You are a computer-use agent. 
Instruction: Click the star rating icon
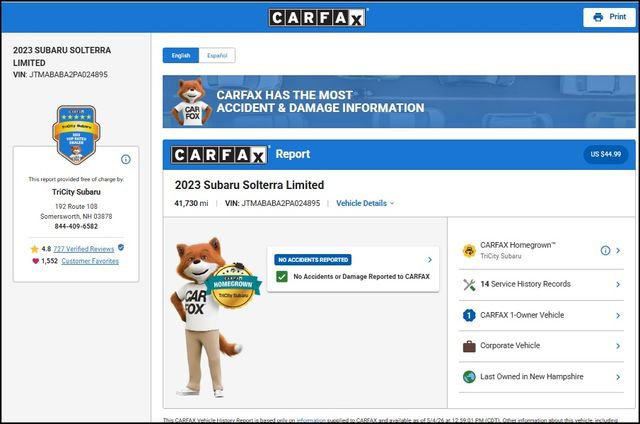[34, 249]
